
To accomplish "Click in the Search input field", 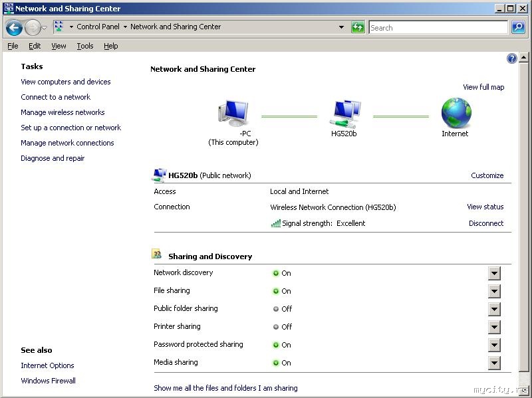I will 438,27.
